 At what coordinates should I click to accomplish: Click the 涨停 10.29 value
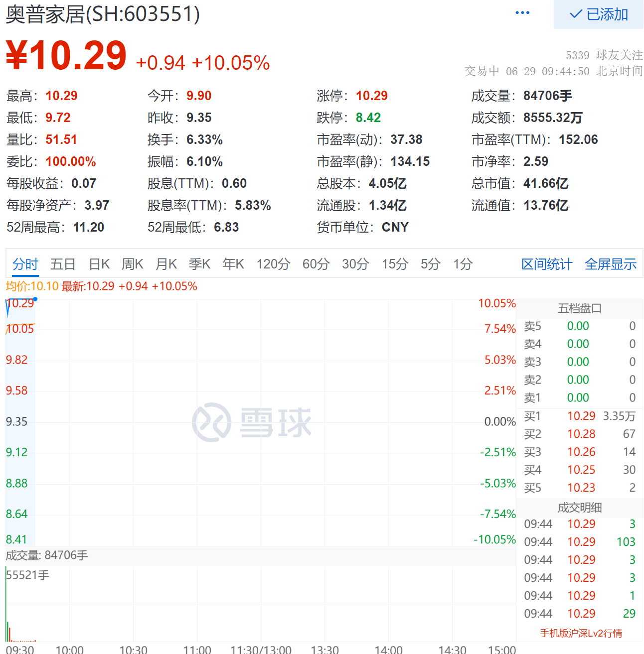click(372, 96)
